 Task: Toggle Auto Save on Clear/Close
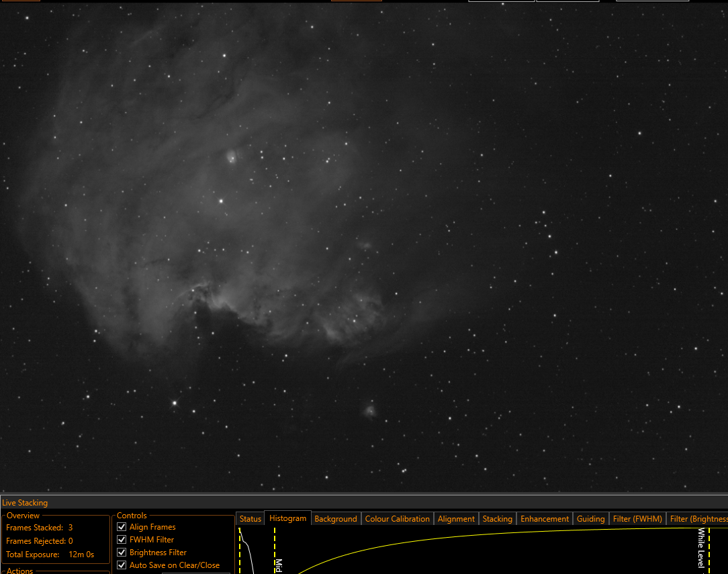pyautogui.click(x=122, y=565)
